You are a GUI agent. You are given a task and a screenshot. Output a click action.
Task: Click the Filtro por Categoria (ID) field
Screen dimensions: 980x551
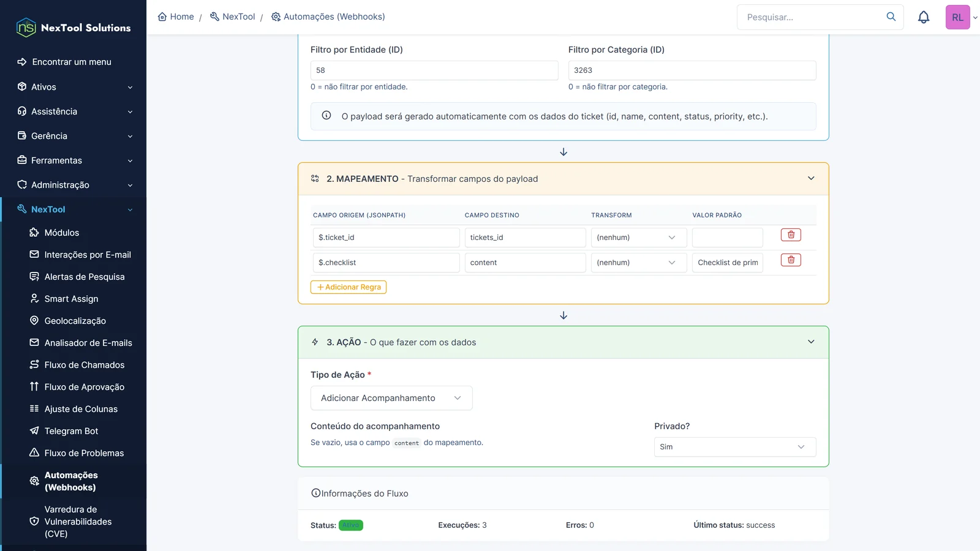692,70
